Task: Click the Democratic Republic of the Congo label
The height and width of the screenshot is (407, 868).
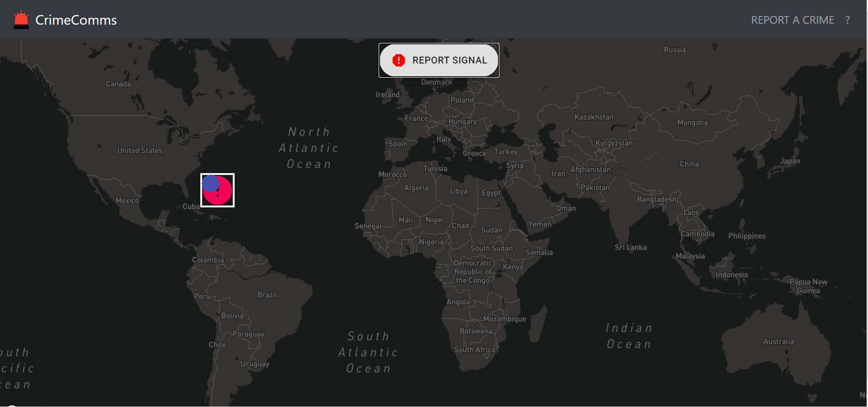Action: pos(473,272)
